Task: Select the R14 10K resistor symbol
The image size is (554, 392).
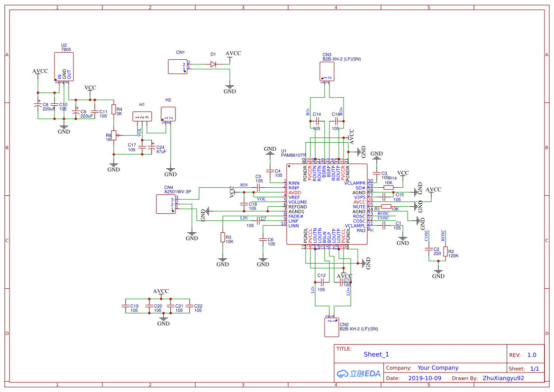Action: point(388,188)
